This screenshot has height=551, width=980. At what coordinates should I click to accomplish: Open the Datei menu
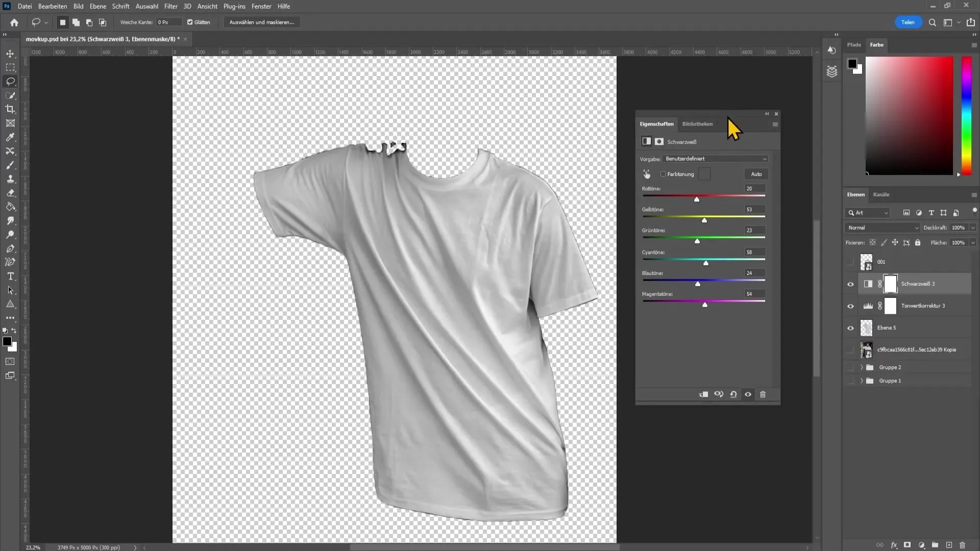[x=24, y=6]
